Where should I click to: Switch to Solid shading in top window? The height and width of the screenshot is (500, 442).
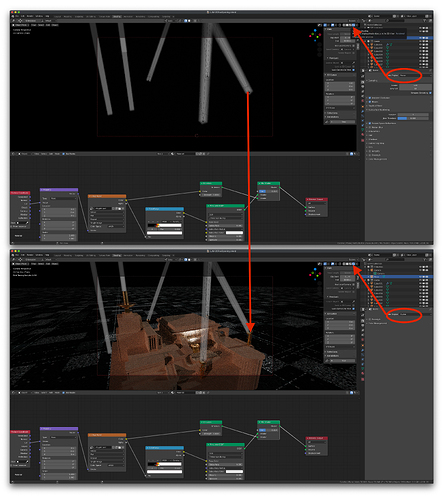(347, 25)
